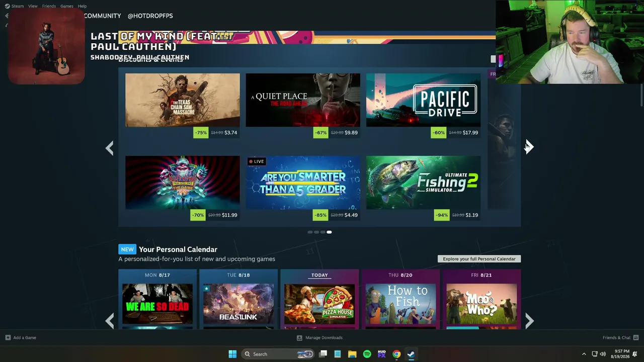The image size is (644, 362).
Task: Select the THU 8/20 calendar day
Action: coord(400,275)
